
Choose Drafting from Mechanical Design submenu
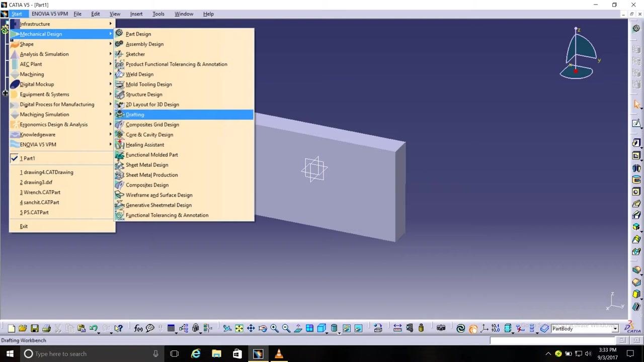click(184, 114)
